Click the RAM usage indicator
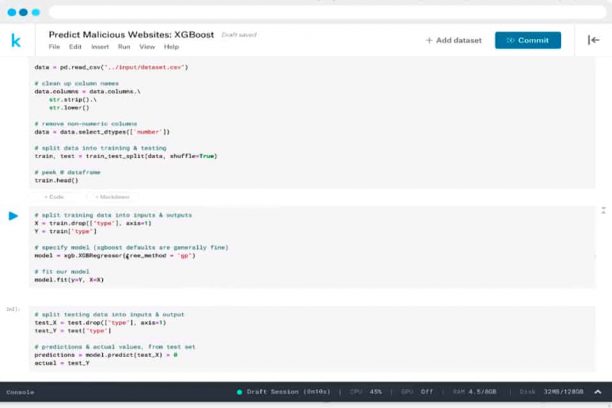This screenshot has height=408, width=612. point(475,392)
